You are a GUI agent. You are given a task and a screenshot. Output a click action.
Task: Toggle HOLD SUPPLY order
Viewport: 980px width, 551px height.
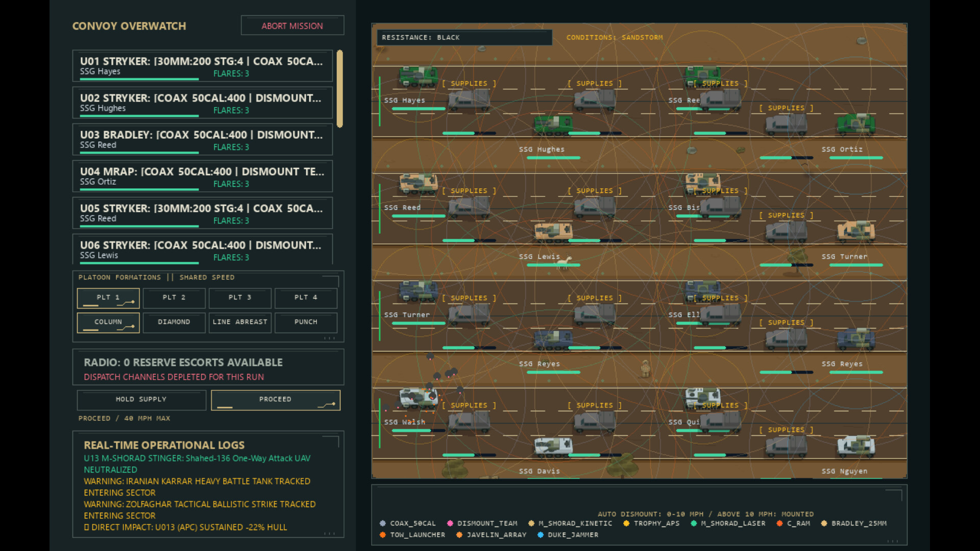[141, 400]
